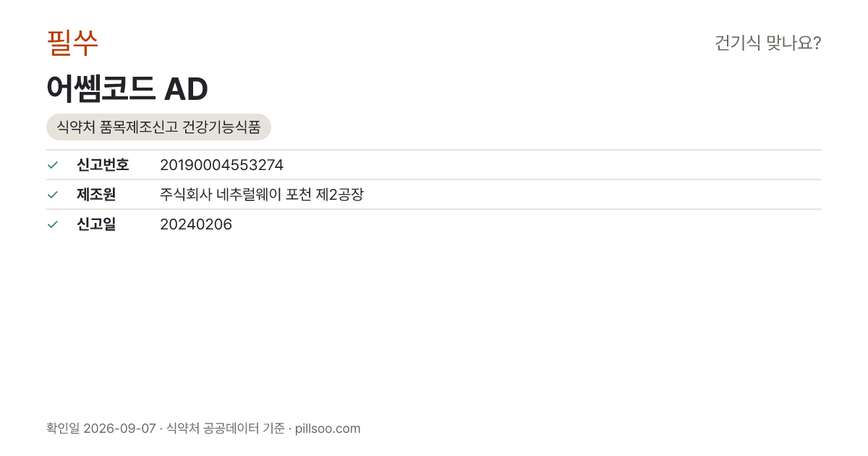
Task: Click manufacturer 주식회사 네추럴웨이 포천 제2공장
Action: [261, 195]
